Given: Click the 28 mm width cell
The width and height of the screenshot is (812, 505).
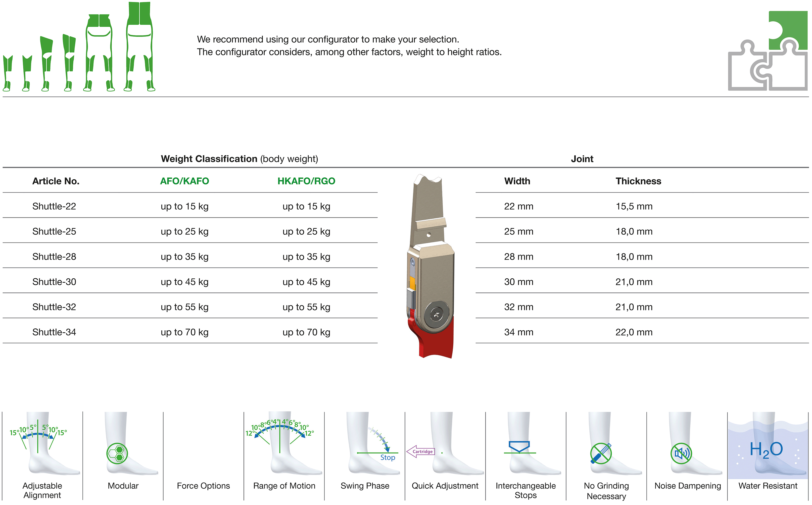Looking at the screenshot, I should tap(519, 257).
